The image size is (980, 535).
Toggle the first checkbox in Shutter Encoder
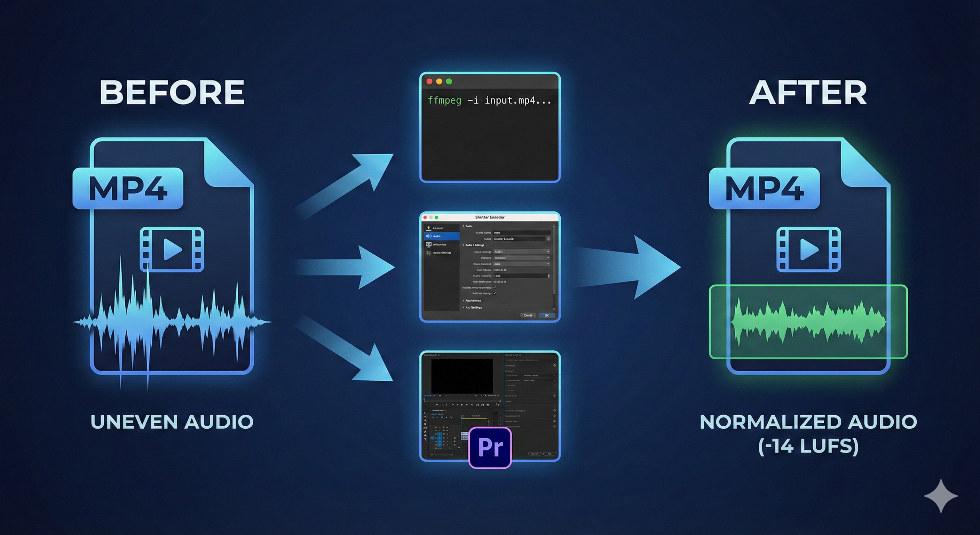[x=495, y=288]
